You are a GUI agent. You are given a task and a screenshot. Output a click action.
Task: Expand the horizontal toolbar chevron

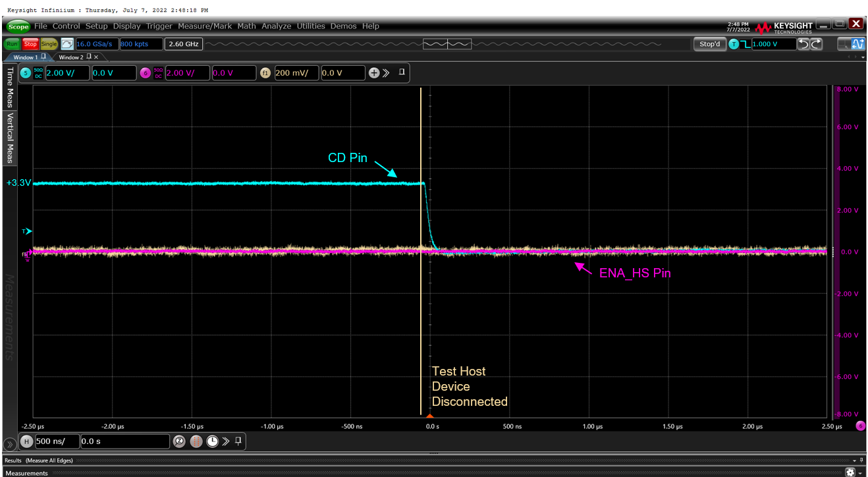(226, 441)
